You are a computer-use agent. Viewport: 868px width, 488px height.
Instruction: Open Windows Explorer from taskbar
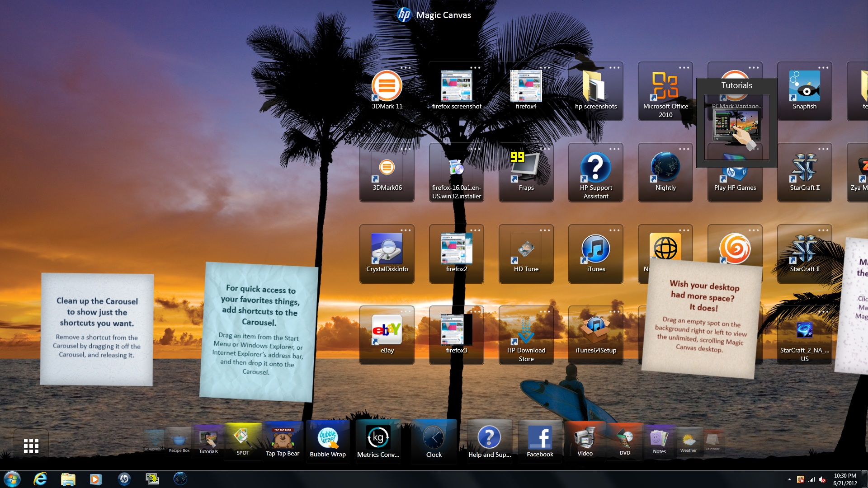68,479
